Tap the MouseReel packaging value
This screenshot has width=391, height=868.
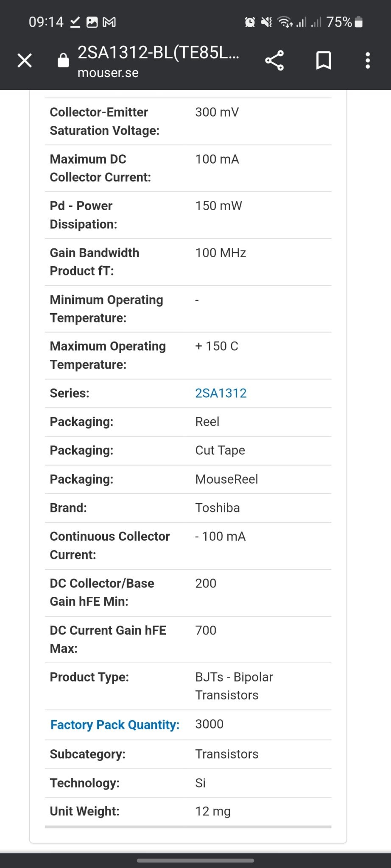(x=226, y=479)
